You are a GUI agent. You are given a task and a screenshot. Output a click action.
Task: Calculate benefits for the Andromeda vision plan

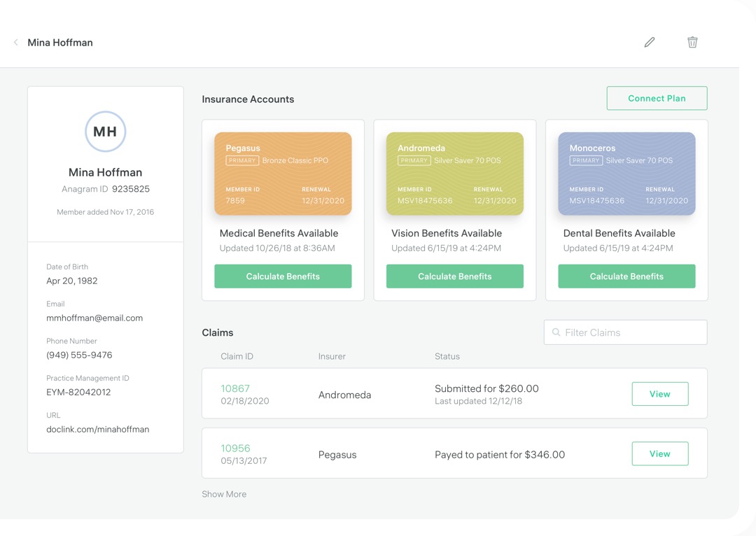[x=455, y=276]
